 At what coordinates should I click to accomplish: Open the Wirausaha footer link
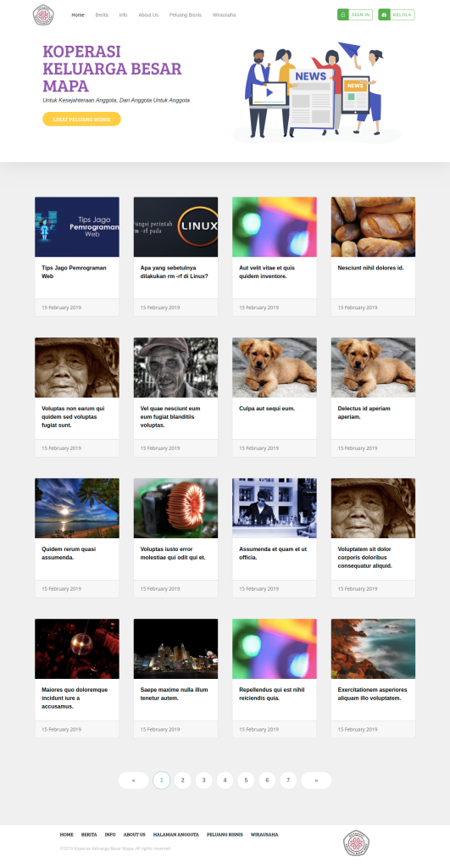pos(264,834)
